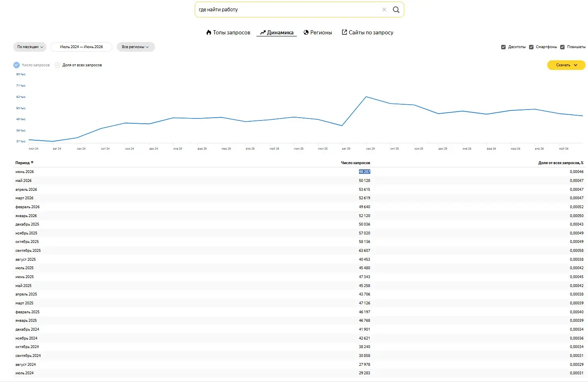Click the globe icon beside Регионы
The width and height of the screenshot is (588, 382).
click(306, 32)
